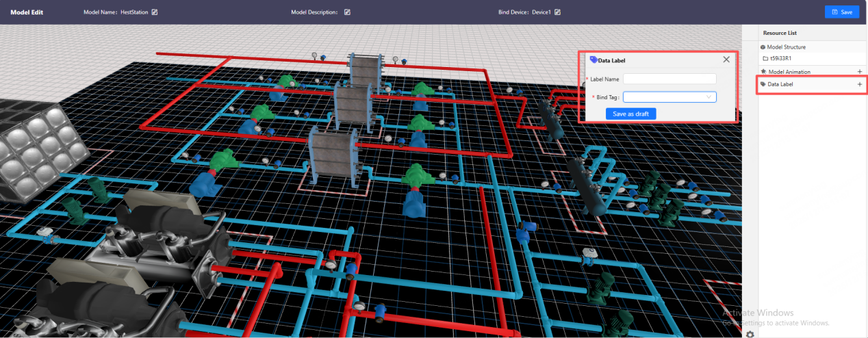
Task: Select the Model Structure section
Action: point(786,47)
